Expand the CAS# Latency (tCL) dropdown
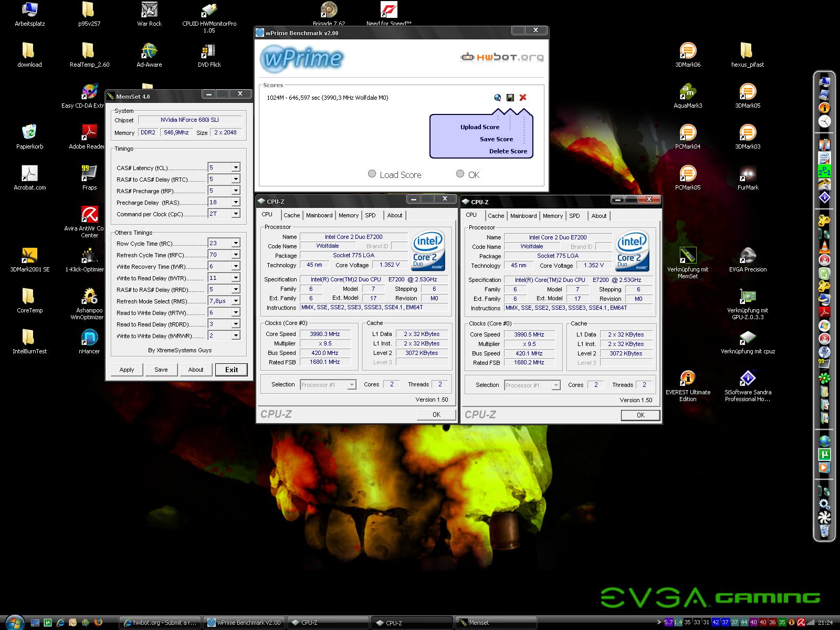Screen dimensions: 840x630 click(236, 167)
